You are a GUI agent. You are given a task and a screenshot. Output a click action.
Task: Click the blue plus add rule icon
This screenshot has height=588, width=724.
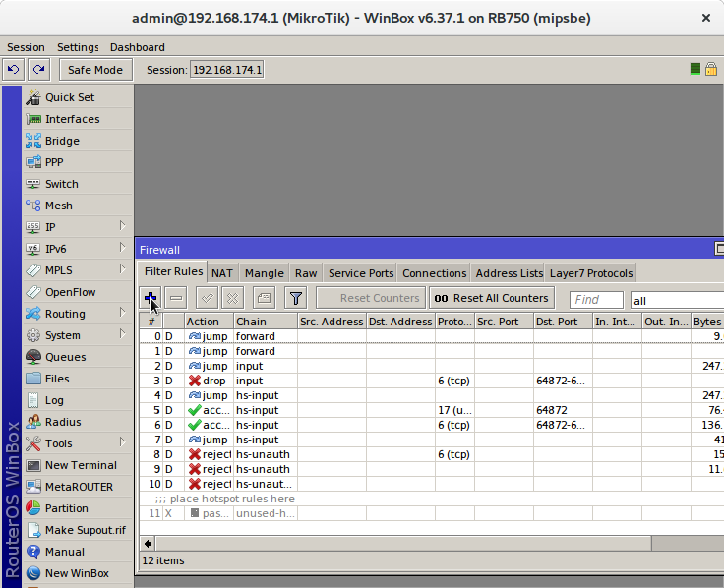(x=151, y=298)
